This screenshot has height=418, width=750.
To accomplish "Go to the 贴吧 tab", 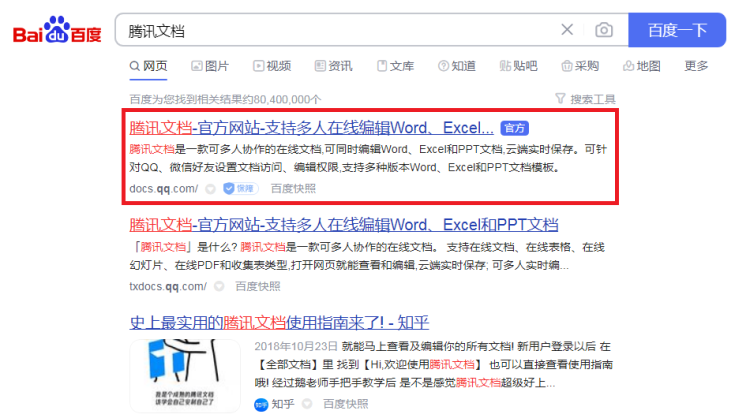I will coord(518,66).
